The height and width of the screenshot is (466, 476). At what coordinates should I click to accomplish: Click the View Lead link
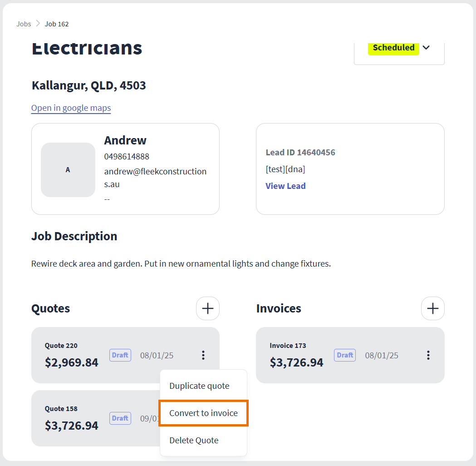[285, 186]
